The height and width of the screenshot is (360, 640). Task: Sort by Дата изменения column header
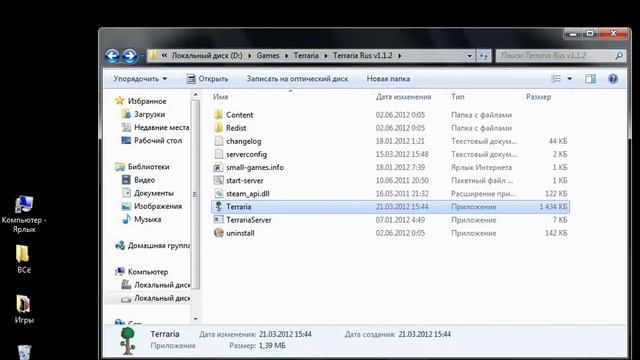tap(403, 97)
